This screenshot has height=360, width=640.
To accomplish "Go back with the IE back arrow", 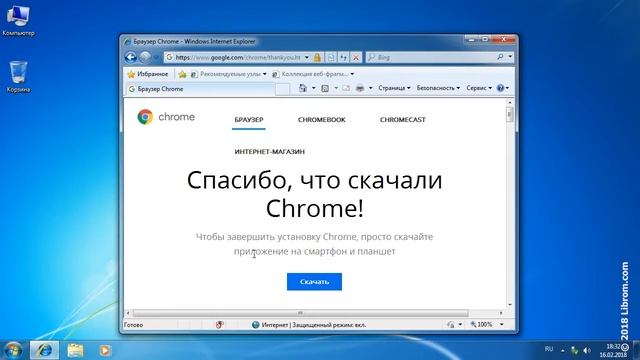I will [x=131, y=57].
